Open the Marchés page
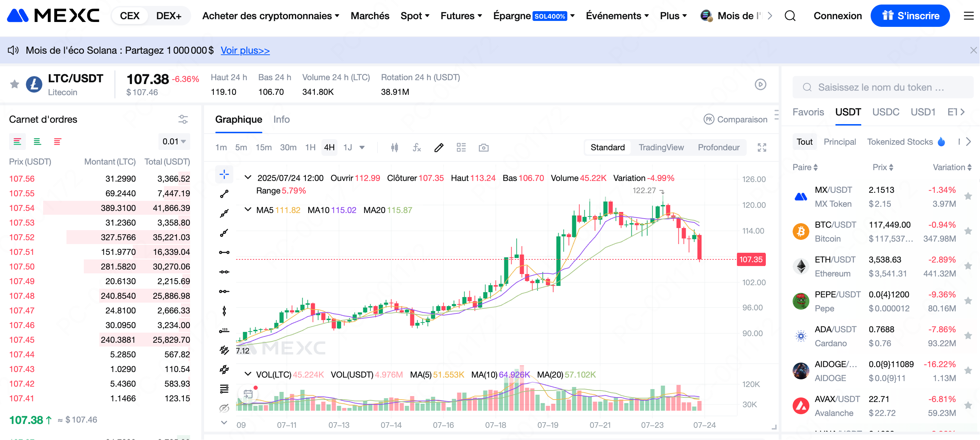The image size is (980, 440). pyautogui.click(x=370, y=16)
